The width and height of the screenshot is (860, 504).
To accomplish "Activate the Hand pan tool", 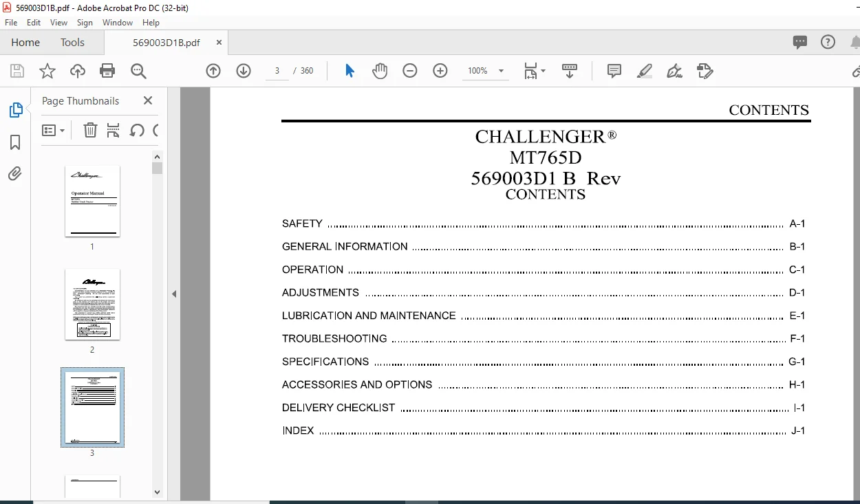I will [380, 71].
